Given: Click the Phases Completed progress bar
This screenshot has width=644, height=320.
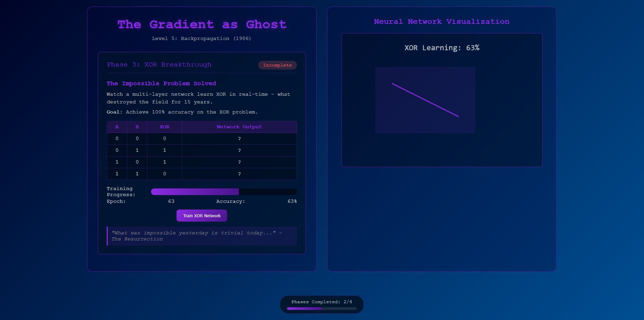Looking at the screenshot, I should coord(321,309).
